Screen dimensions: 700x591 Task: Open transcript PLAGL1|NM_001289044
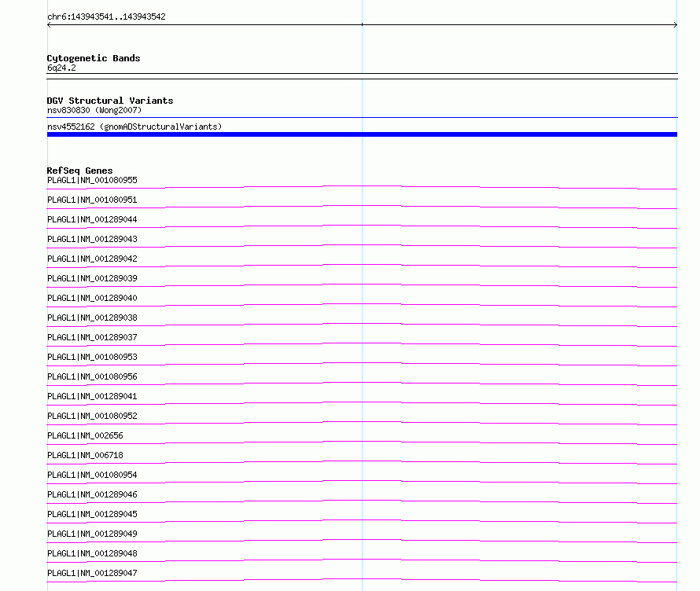[92, 219]
